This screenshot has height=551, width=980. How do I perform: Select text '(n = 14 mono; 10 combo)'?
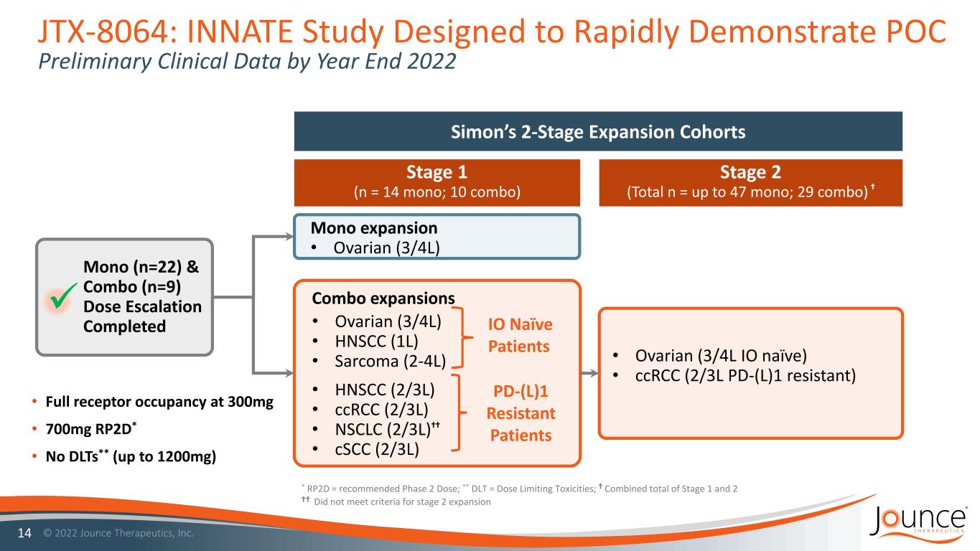coord(437,193)
